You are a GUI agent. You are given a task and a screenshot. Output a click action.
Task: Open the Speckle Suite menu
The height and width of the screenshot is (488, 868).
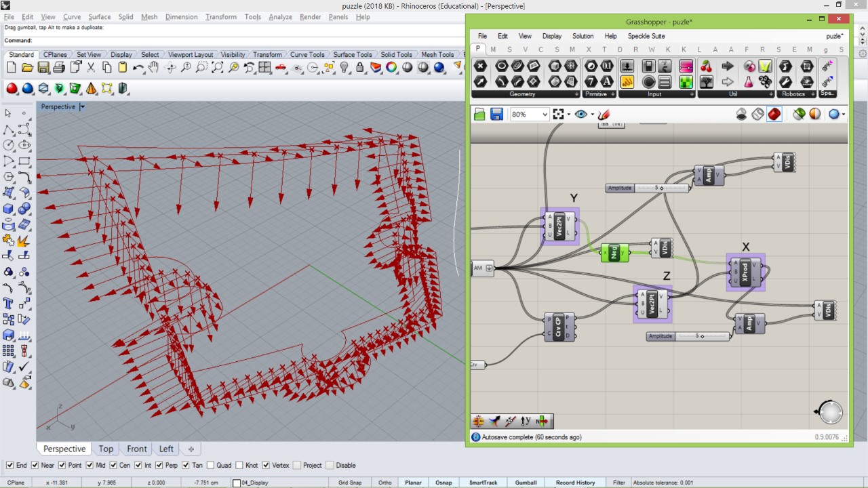coord(646,36)
